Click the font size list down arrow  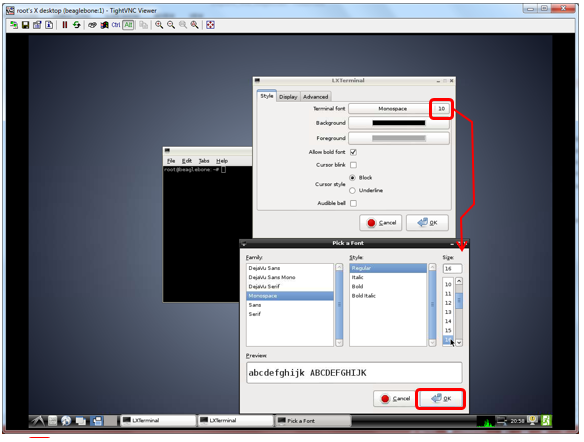coord(459,343)
